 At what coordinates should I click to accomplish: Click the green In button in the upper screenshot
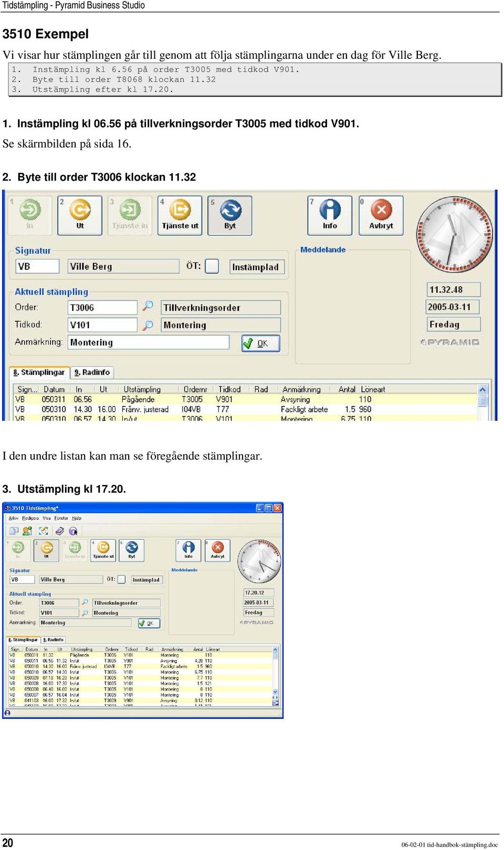[30, 215]
